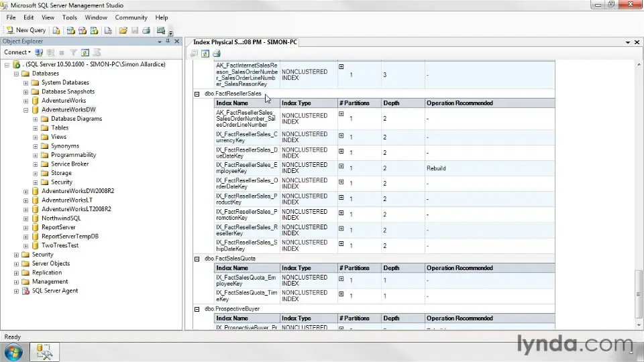Screen dimensions: 644x362
Task: Open Activity Monitor from the toolbar
Action: pos(161,30)
